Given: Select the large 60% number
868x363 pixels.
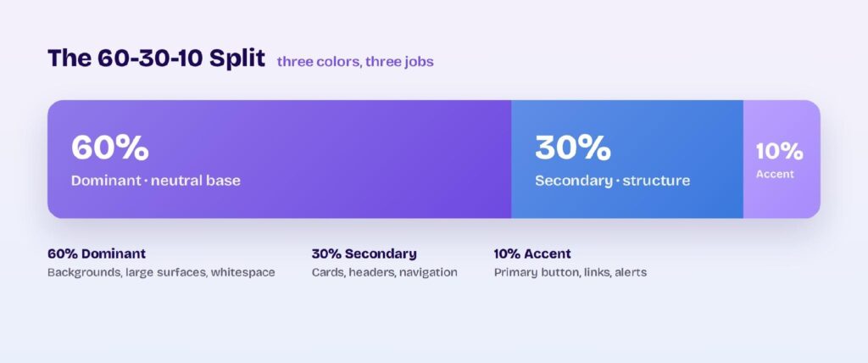Looking at the screenshot, I should (110, 148).
